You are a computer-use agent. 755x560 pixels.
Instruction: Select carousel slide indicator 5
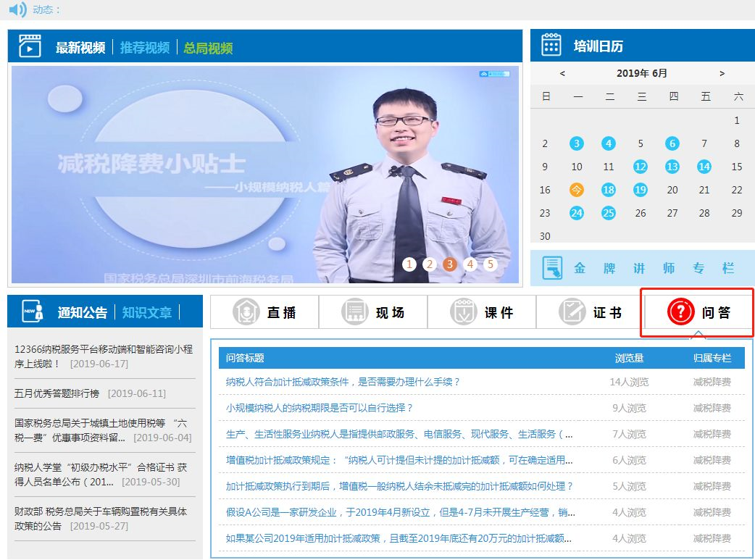point(491,264)
